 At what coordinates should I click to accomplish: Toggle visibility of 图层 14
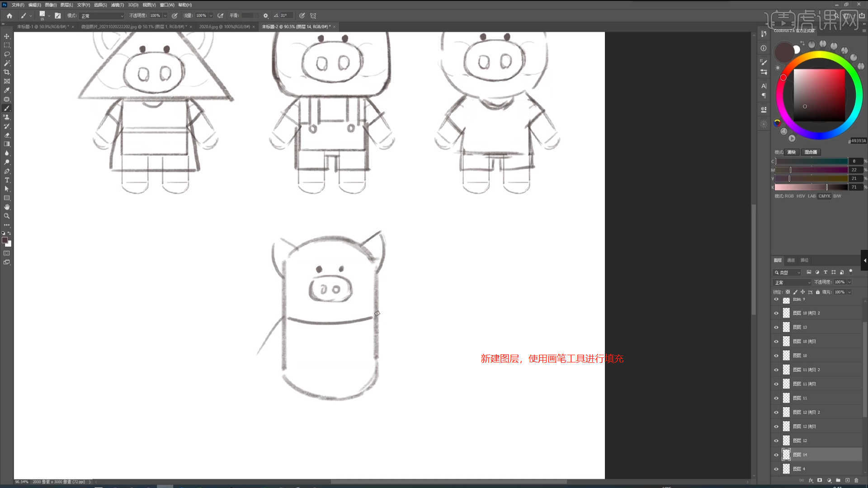click(x=776, y=455)
